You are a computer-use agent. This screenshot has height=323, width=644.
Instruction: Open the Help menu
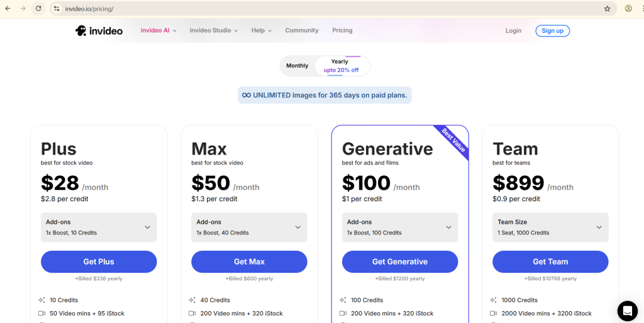pyautogui.click(x=261, y=31)
